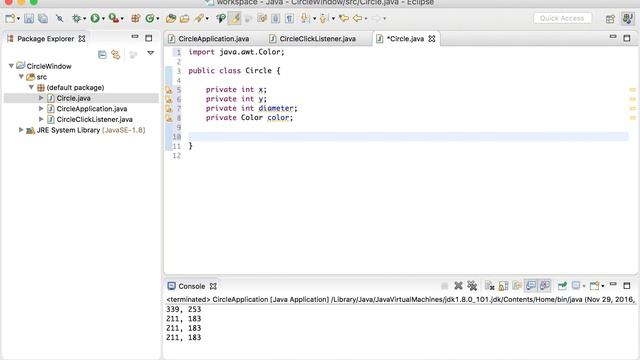
Task: Click the Previous Annotation icon
Action: 324,18
